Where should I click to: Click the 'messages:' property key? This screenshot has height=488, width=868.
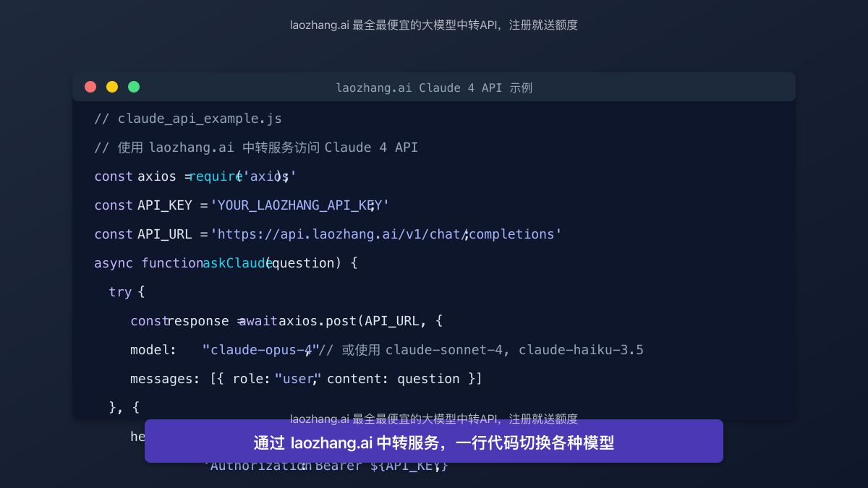[165, 379]
